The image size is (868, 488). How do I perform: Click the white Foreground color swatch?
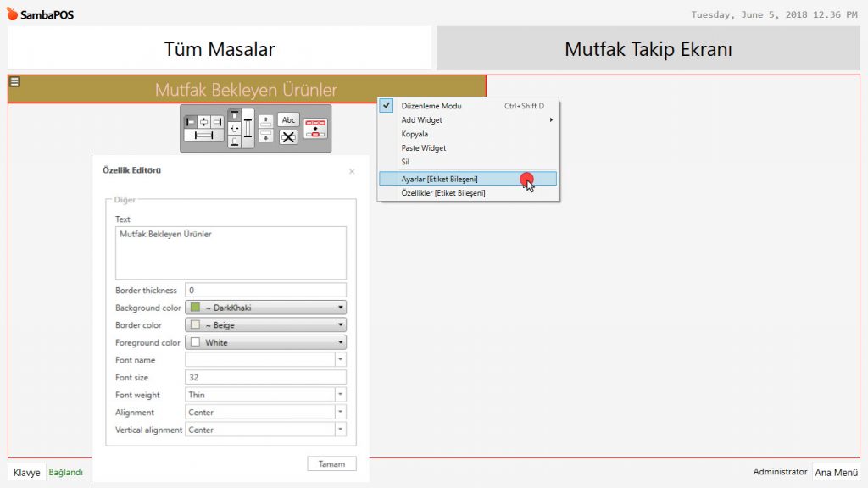pos(194,343)
